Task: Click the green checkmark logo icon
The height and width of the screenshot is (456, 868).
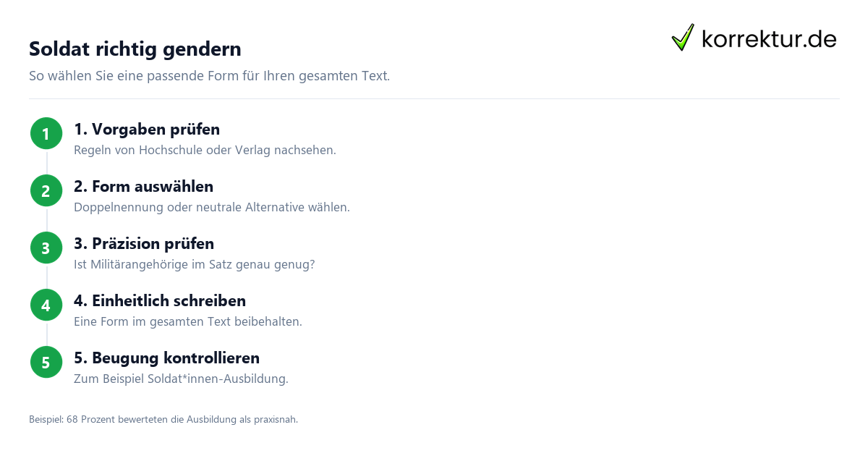Action: (x=683, y=38)
